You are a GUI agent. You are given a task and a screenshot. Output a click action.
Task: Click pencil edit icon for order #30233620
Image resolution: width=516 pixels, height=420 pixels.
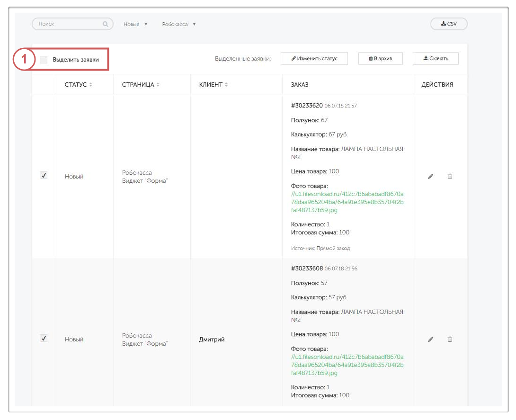click(x=430, y=177)
